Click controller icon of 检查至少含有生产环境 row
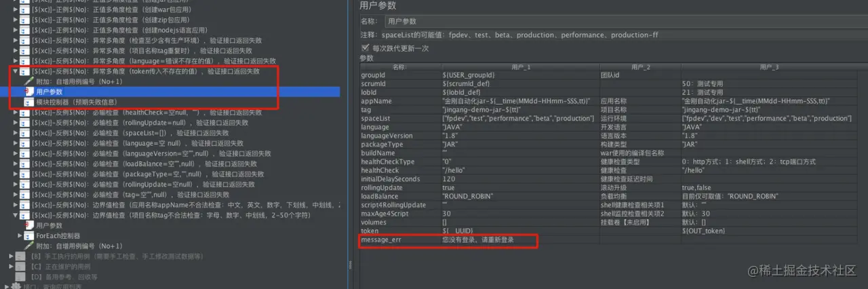The height and width of the screenshot is (289, 868). [24, 41]
